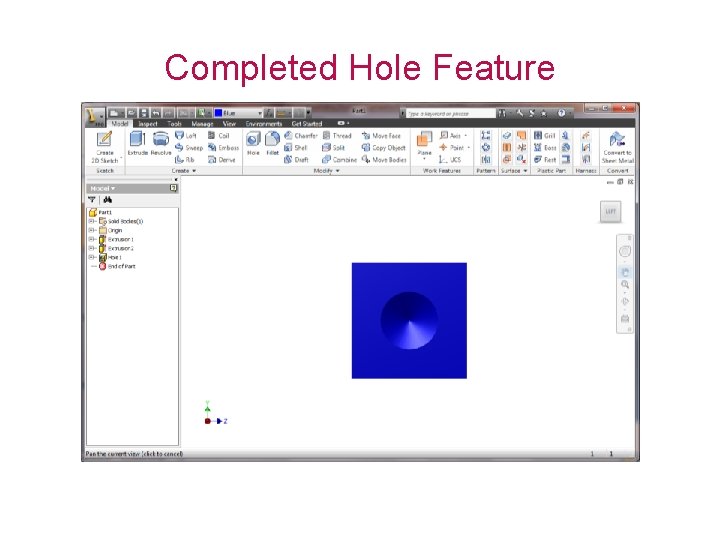Image resolution: width=720 pixels, height=540 pixels.
Task: Select the Boss plastic part tool
Action: [x=545, y=147]
